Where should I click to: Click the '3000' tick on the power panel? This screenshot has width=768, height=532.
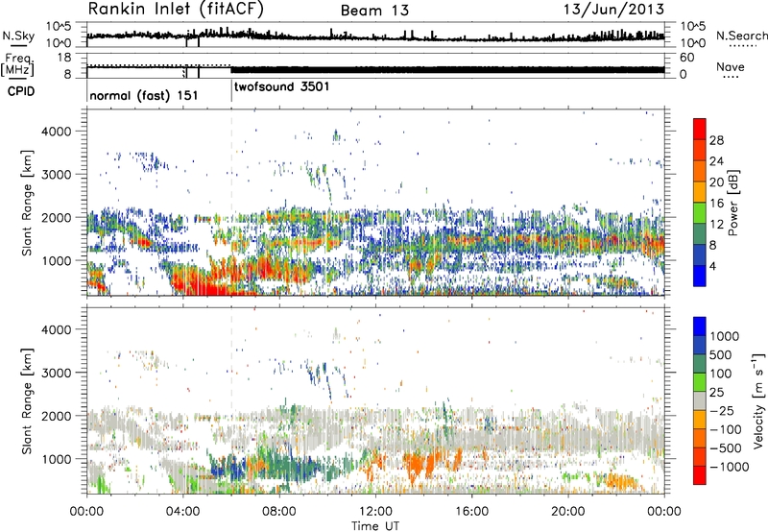56,175
